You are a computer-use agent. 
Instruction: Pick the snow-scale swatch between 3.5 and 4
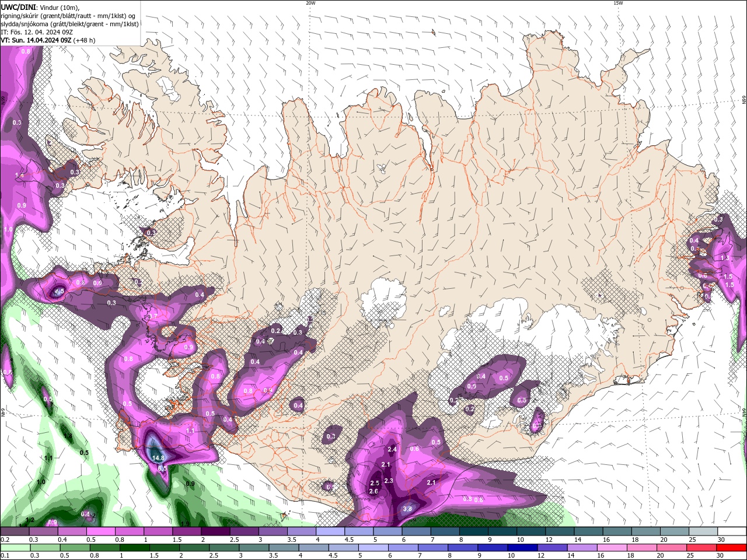click(301, 531)
